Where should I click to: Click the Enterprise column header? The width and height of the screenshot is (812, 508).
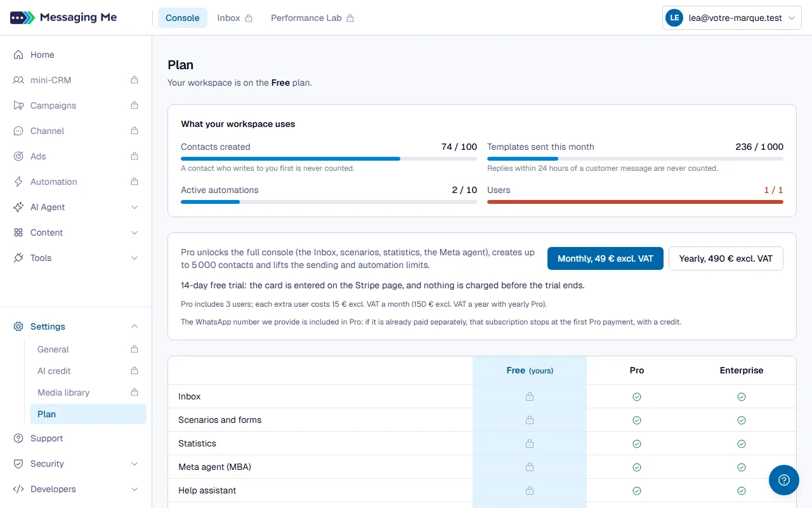click(x=742, y=370)
